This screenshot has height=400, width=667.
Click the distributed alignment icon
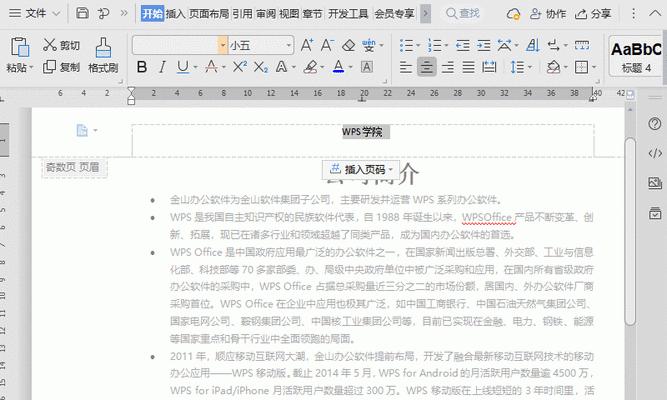[x=489, y=67]
